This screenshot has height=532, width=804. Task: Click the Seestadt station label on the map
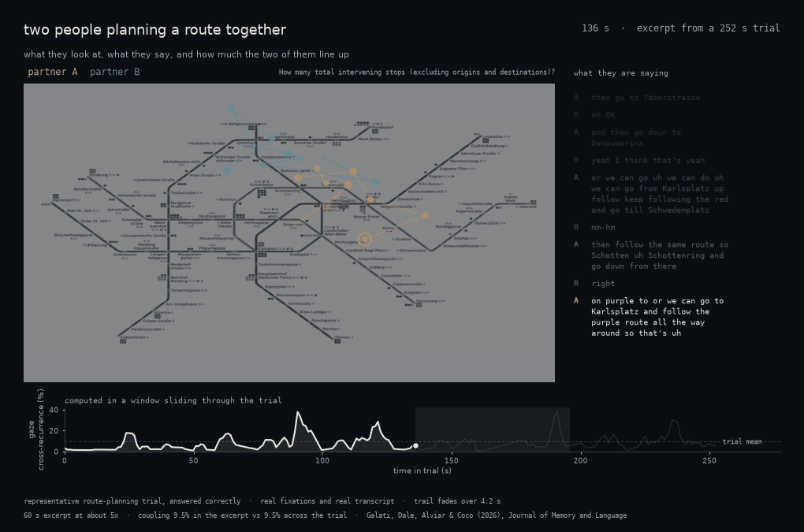(x=527, y=206)
